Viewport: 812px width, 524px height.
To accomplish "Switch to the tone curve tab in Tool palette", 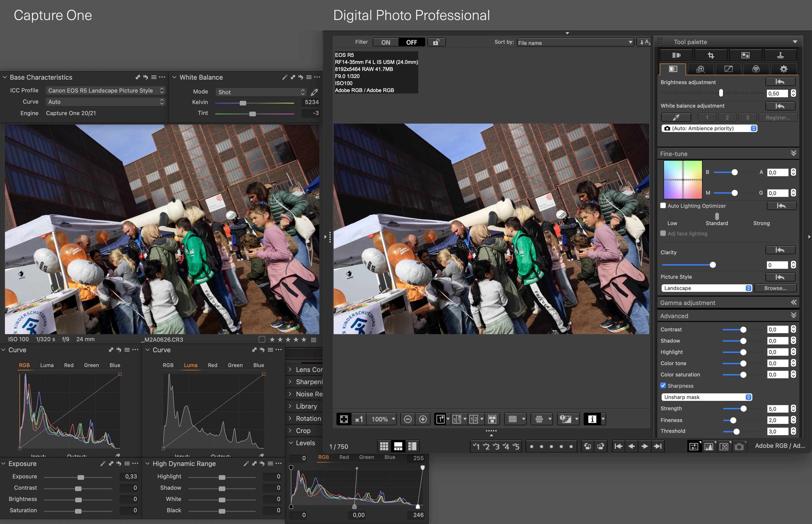I will click(728, 69).
